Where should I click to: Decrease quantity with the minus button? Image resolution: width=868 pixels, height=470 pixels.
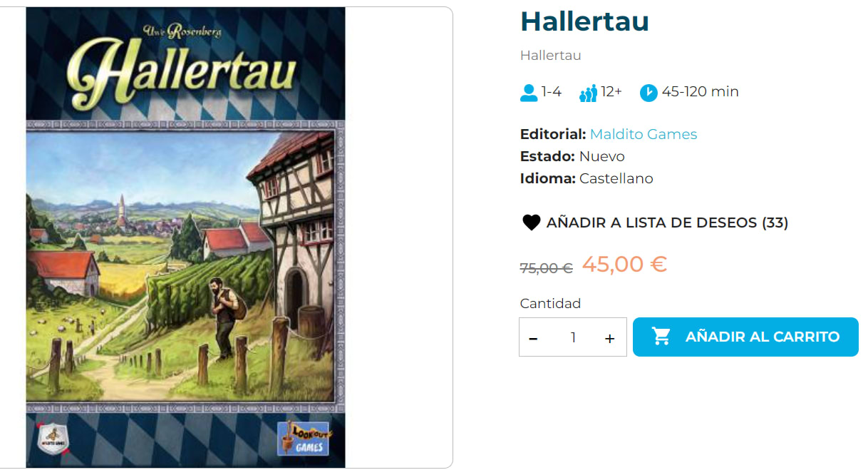(x=533, y=338)
